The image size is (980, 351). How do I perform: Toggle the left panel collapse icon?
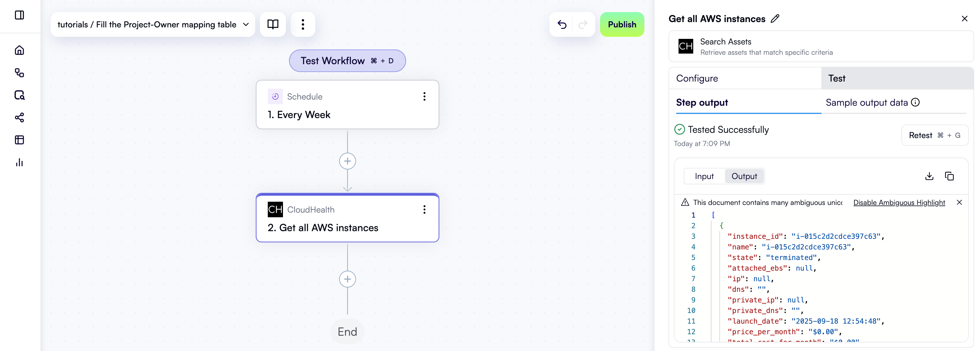(x=20, y=16)
